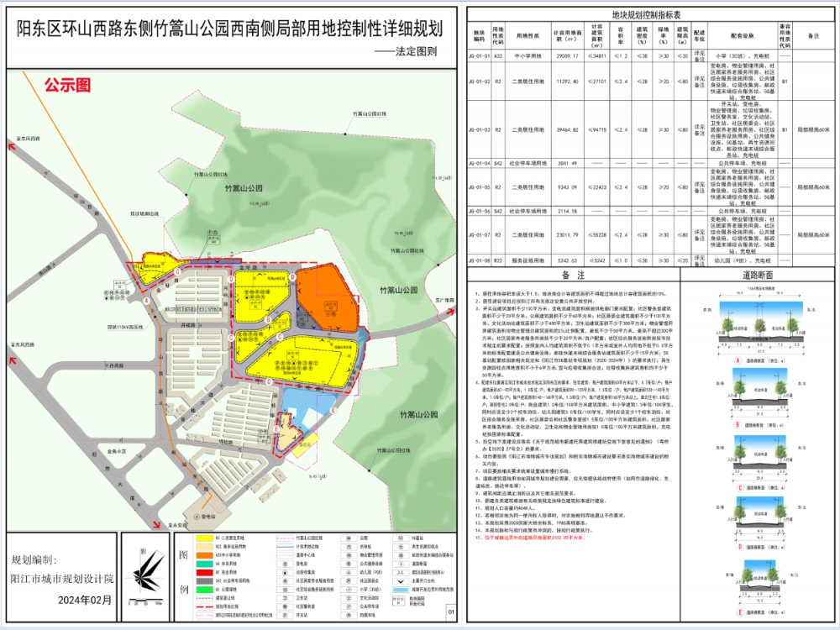Click the JG-01-03 code cell
Viewport: 840px width, 630px height.
point(479,129)
